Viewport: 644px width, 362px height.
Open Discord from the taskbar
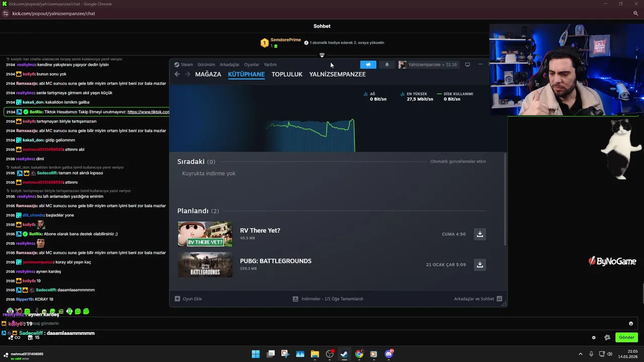(x=388, y=354)
